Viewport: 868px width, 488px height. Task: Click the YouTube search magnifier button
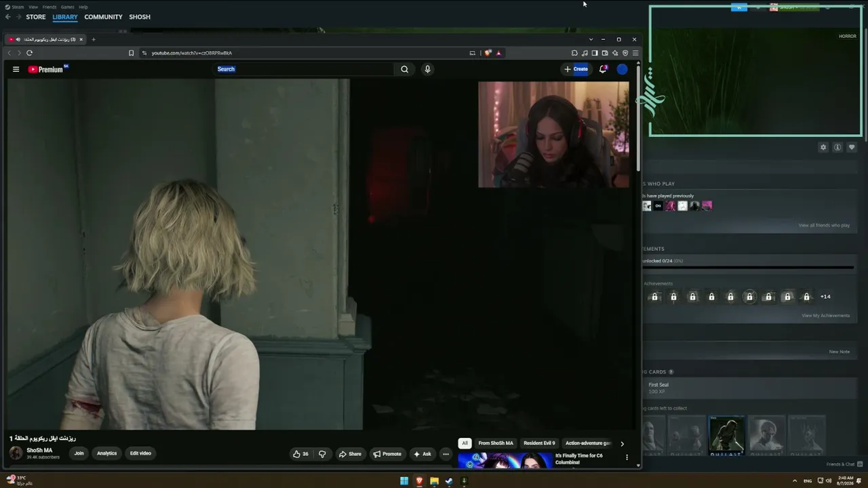[x=405, y=69]
